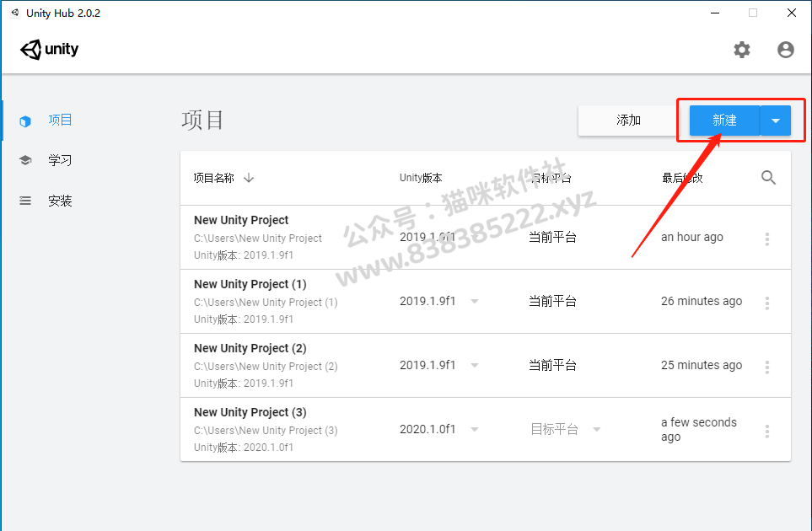Screen dimensions: 812x531
Task: Click the 最后修改 column header
Action: [x=682, y=178]
